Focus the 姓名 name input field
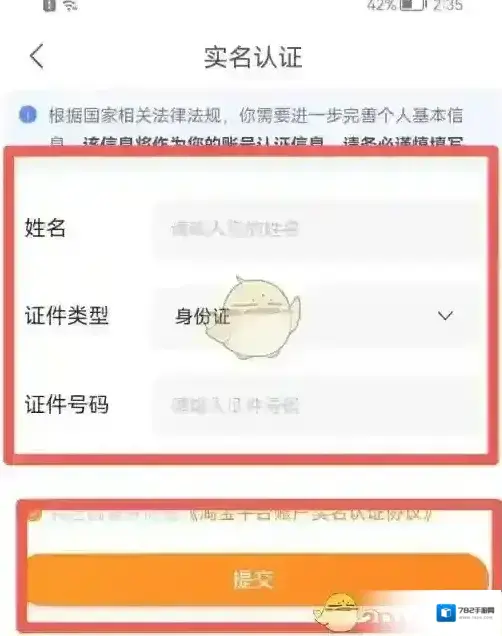This screenshot has height=636, width=502. tap(316, 229)
